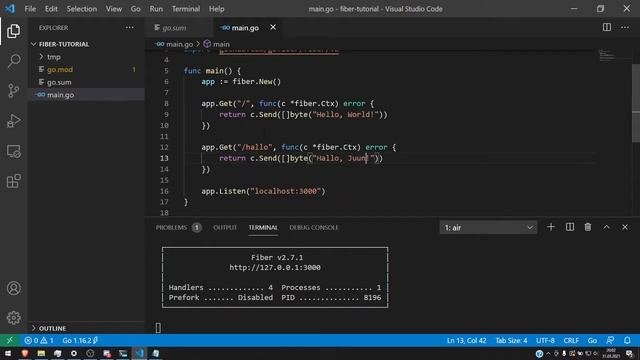Viewport: 640px width, 360px height.
Task: Open File Explorer from the taskbar
Action: point(41,353)
